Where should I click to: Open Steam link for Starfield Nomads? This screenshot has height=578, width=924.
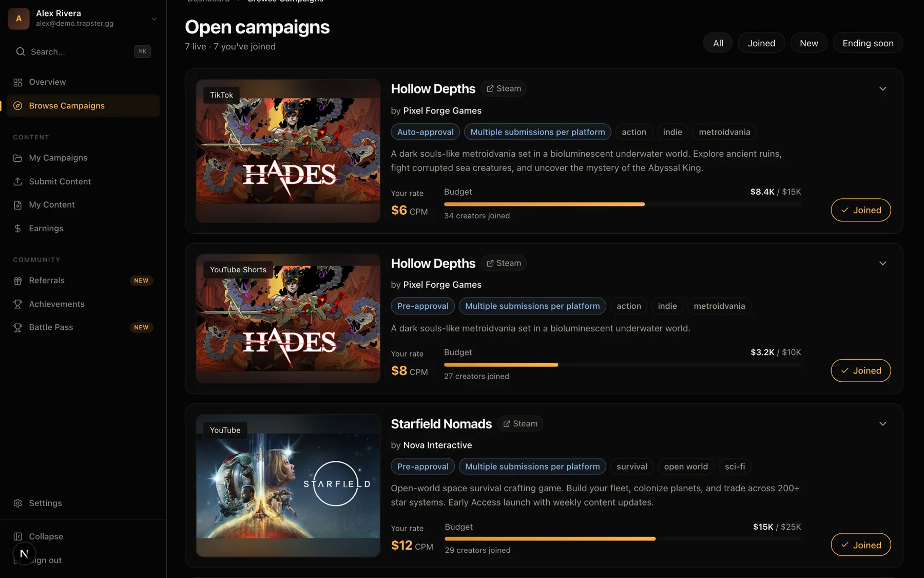coord(520,424)
